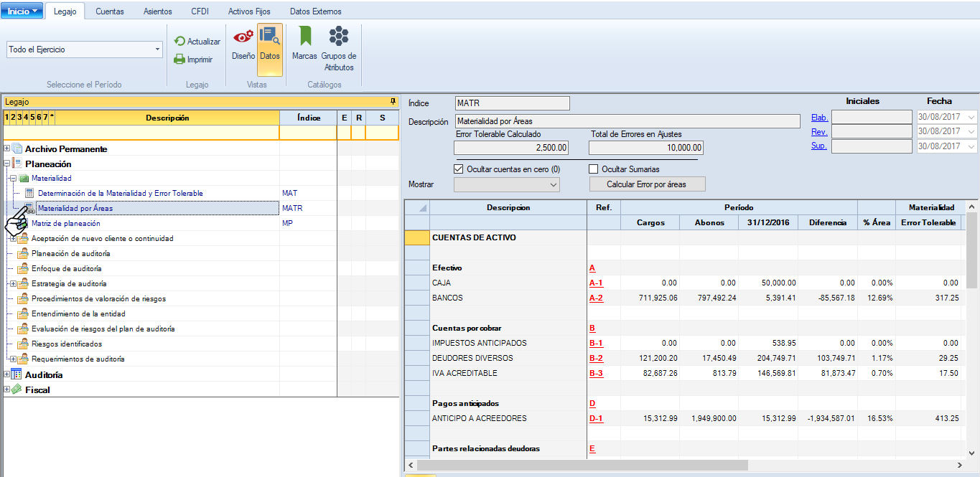Expand the Archivo Permanente node
Screen dimensions: 980x477
point(7,149)
